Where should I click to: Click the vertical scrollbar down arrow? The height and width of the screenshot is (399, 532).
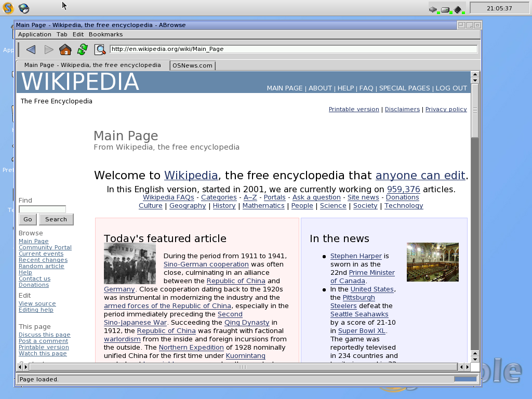click(x=474, y=359)
